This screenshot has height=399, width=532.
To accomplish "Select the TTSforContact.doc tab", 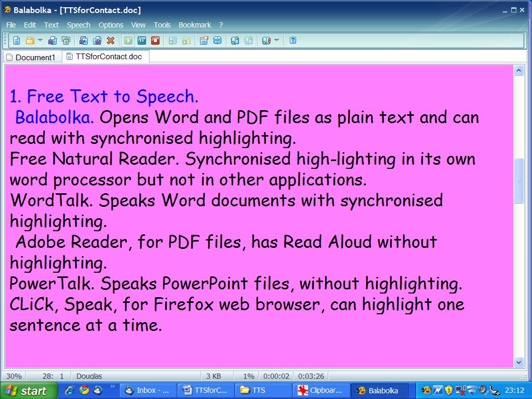I will [106, 57].
